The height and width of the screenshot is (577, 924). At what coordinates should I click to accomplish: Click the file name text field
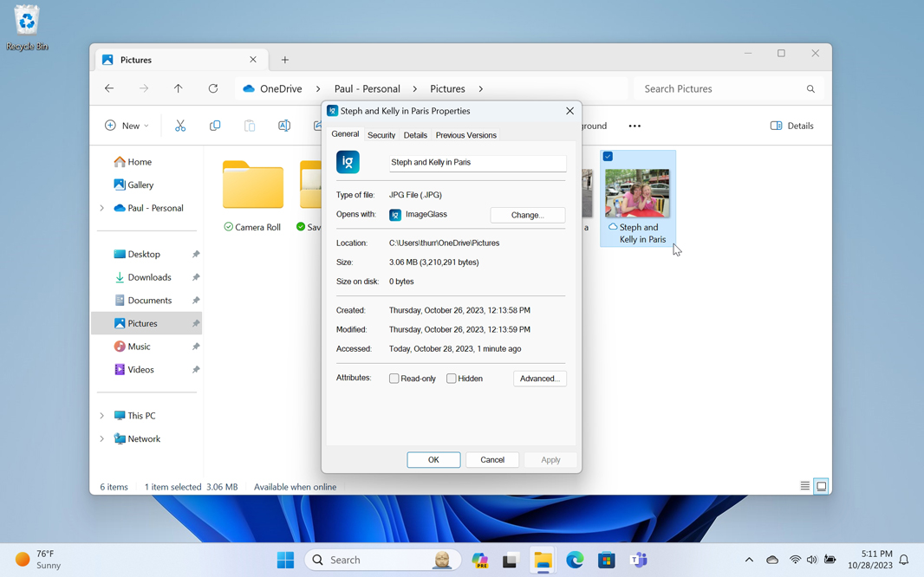tap(477, 162)
